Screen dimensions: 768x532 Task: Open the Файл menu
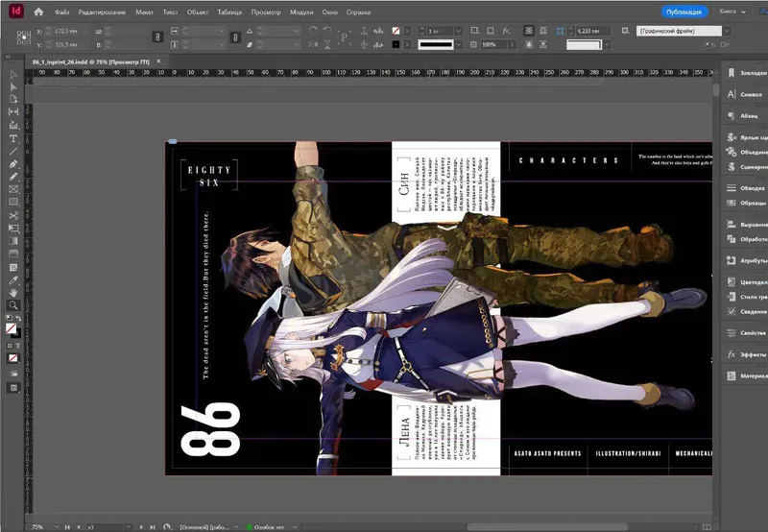(x=62, y=12)
